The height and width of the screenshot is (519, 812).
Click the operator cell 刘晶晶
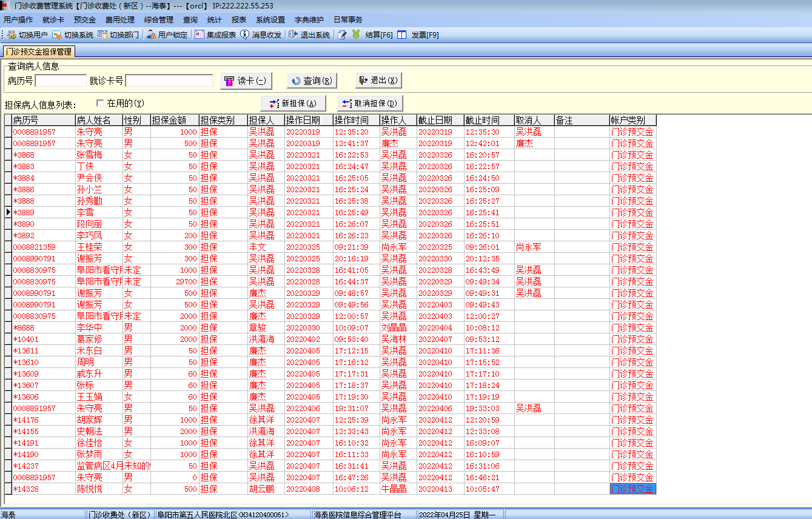pos(398,328)
